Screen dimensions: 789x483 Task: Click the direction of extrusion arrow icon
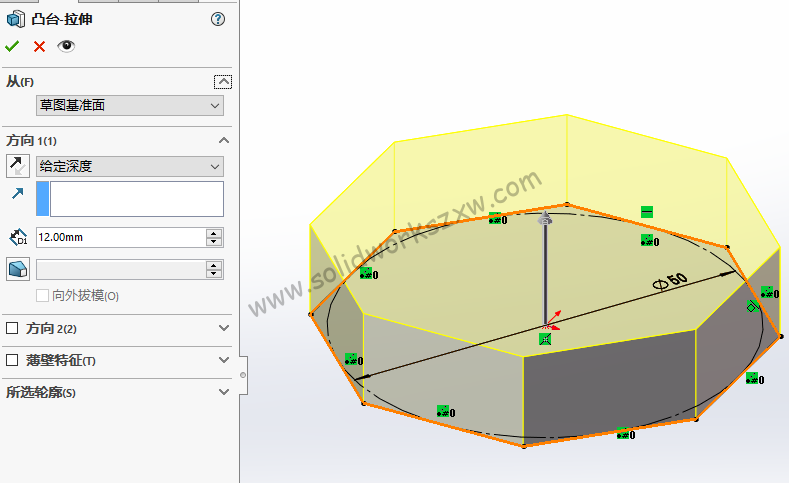pyautogui.click(x=18, y=193)
